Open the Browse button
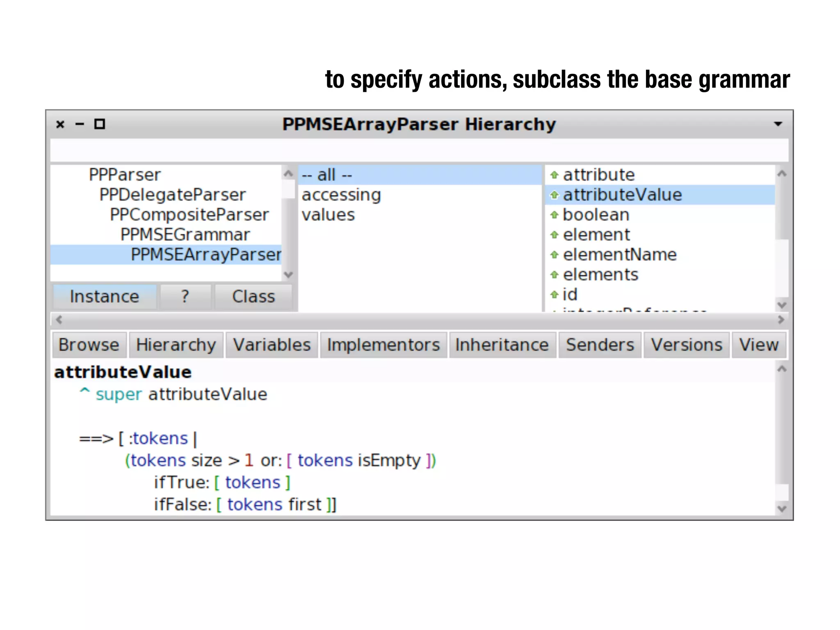840x630 pixels. (x=89, y=345)
